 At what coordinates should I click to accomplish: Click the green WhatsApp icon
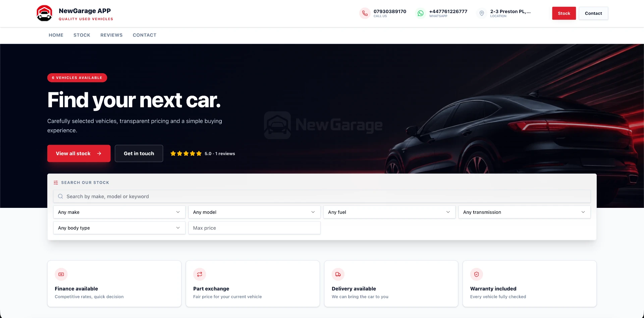421,13
